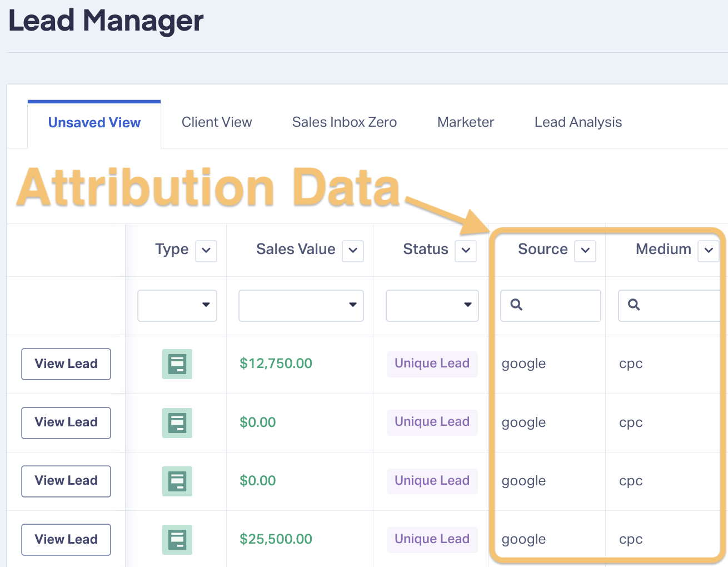The width and height of the screenshot is (728, 567).
Task: Open the Status filter dropdown
Action: (x=432, y=305)
